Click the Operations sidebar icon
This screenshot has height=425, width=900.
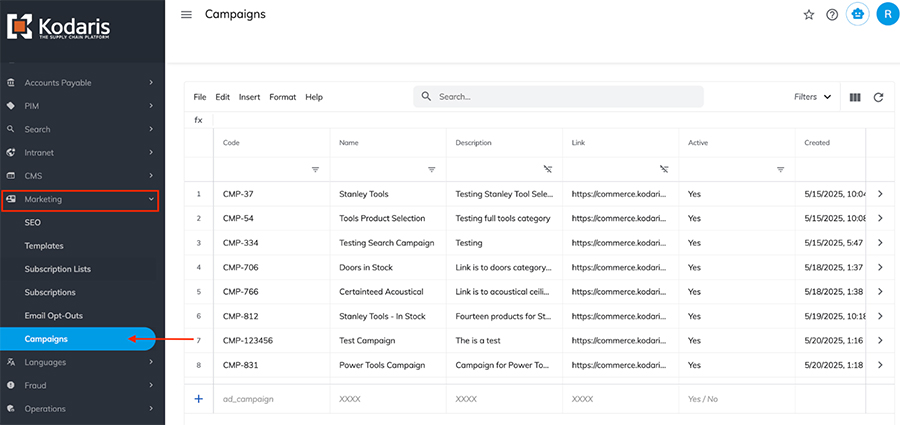click(x=11, y=409)
